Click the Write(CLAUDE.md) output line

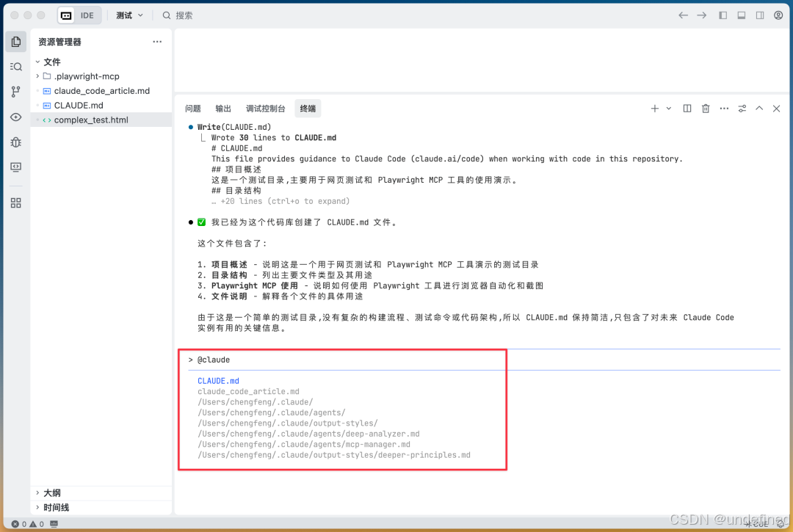click(x=233, y=127)
